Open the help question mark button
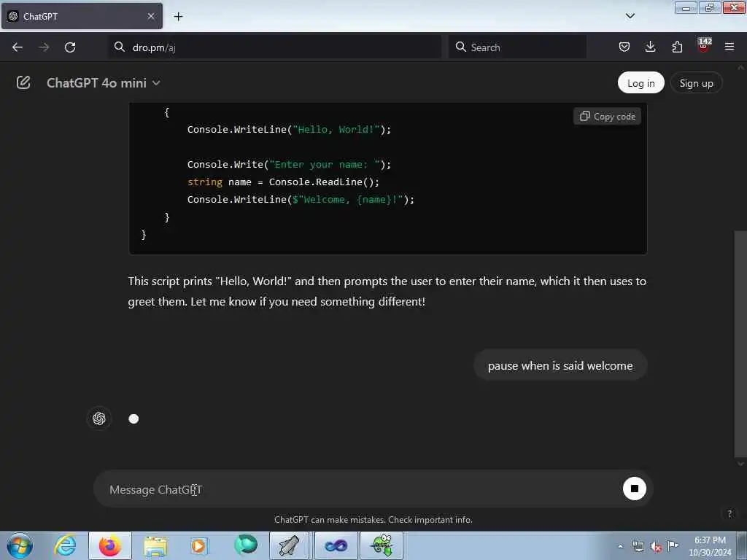747x560 pixels. [x=729, y=513]
